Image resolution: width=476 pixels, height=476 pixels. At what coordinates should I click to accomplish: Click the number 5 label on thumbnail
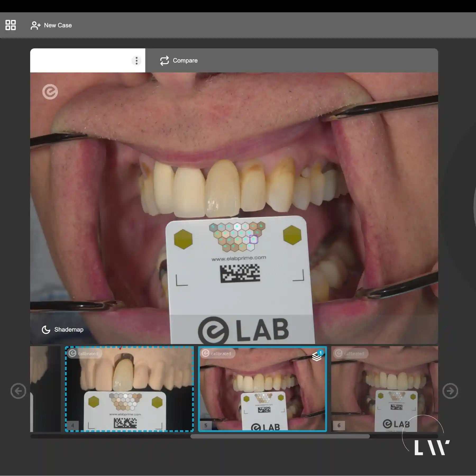tap(206, 425)
